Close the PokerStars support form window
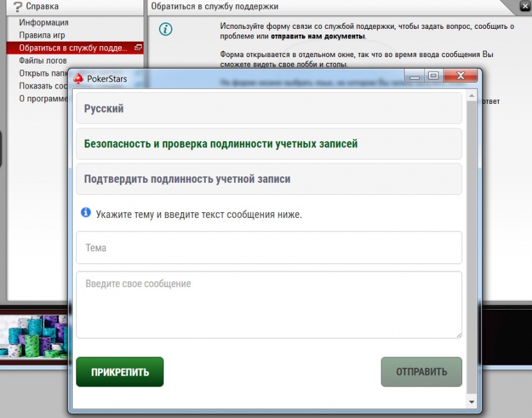The height and width of the screenshot is (418, 532). (x=460, y=76)
